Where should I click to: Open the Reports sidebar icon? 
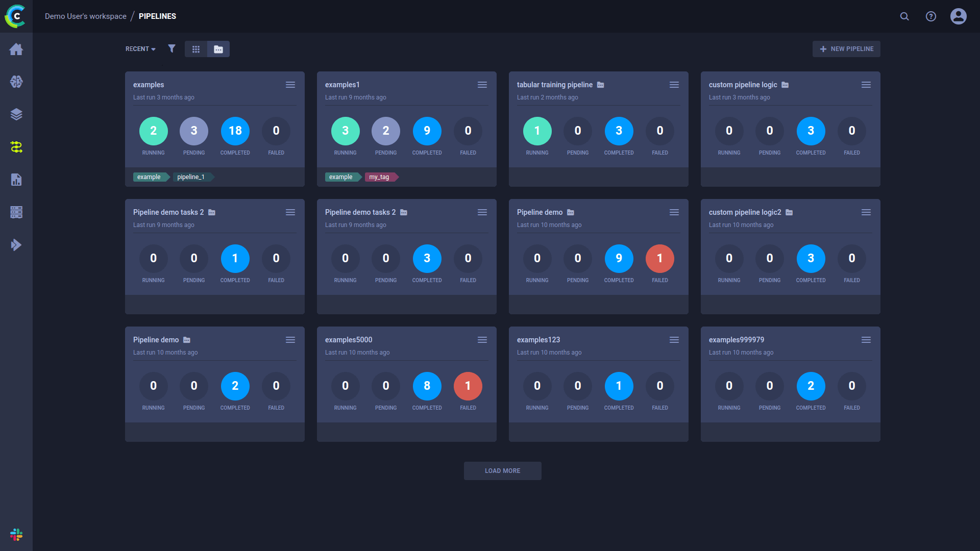(x=16, y=180)
